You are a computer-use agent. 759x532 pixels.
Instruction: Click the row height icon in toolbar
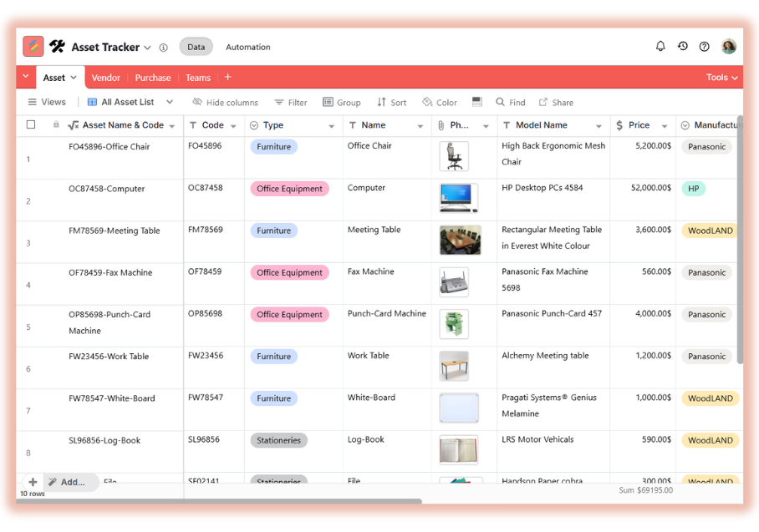(x=476, y=102)
